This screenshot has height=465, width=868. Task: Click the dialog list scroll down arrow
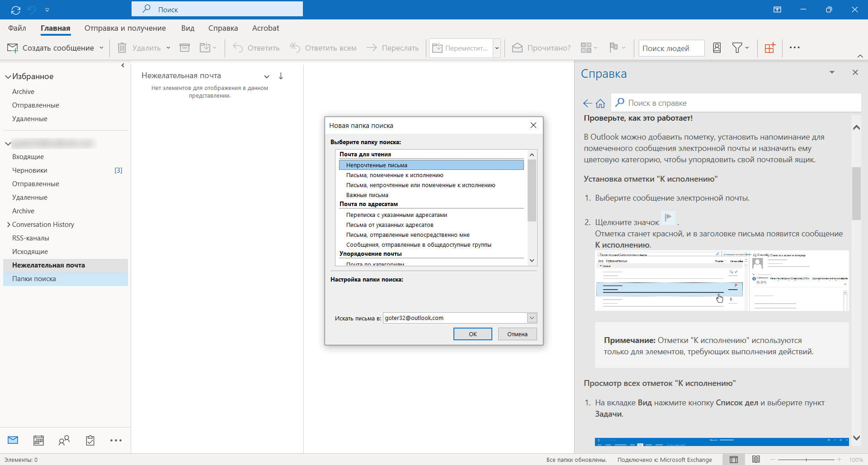click(x=532, y=260)
